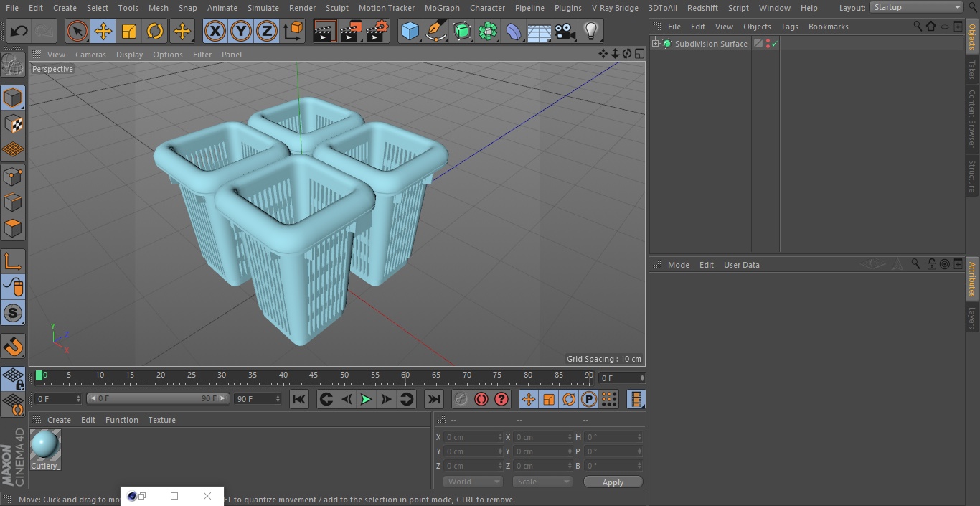Click Render View clapperboard icon
980x506 pixels.
pos(325,32)
